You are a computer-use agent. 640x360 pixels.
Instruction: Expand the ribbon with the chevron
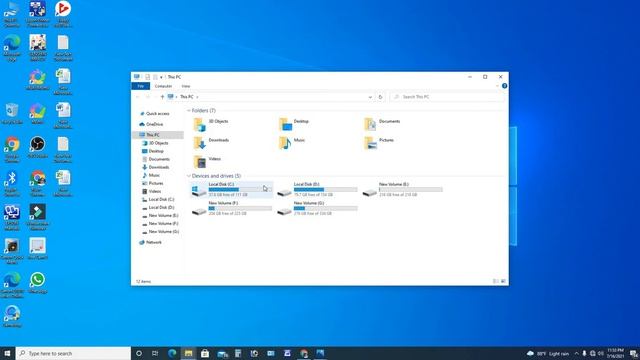pos(497,86)
